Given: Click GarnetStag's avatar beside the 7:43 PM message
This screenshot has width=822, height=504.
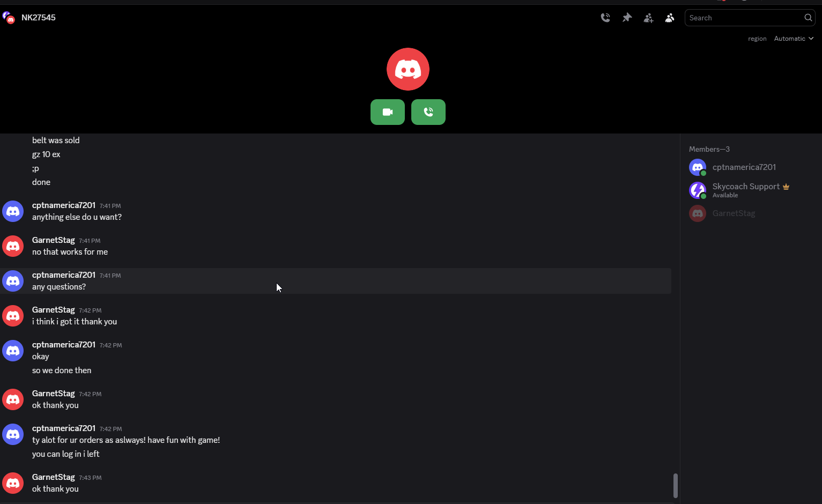Looking at the screenshot, I should tap(13, 483).
